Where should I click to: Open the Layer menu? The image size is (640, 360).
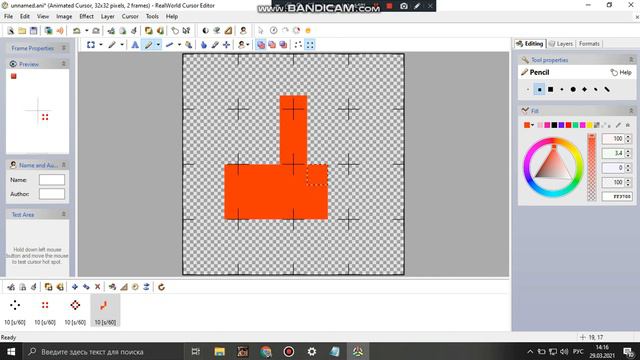pyautogui.click(x=107, y=16)
